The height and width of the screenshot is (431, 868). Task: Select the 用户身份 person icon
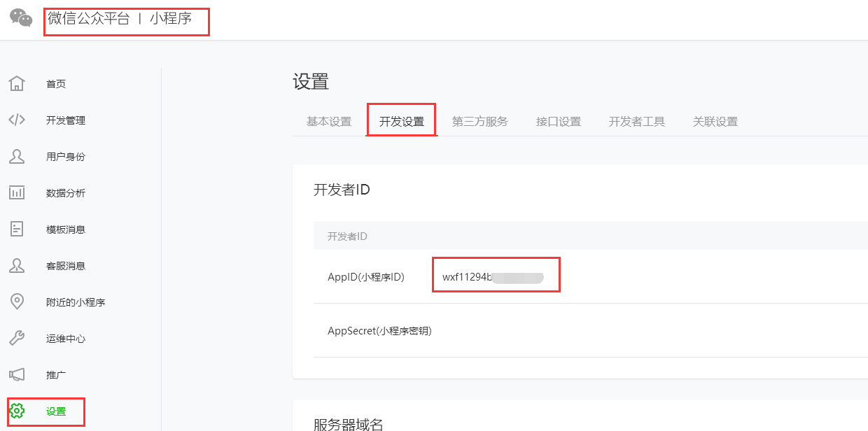pos(17,157)
